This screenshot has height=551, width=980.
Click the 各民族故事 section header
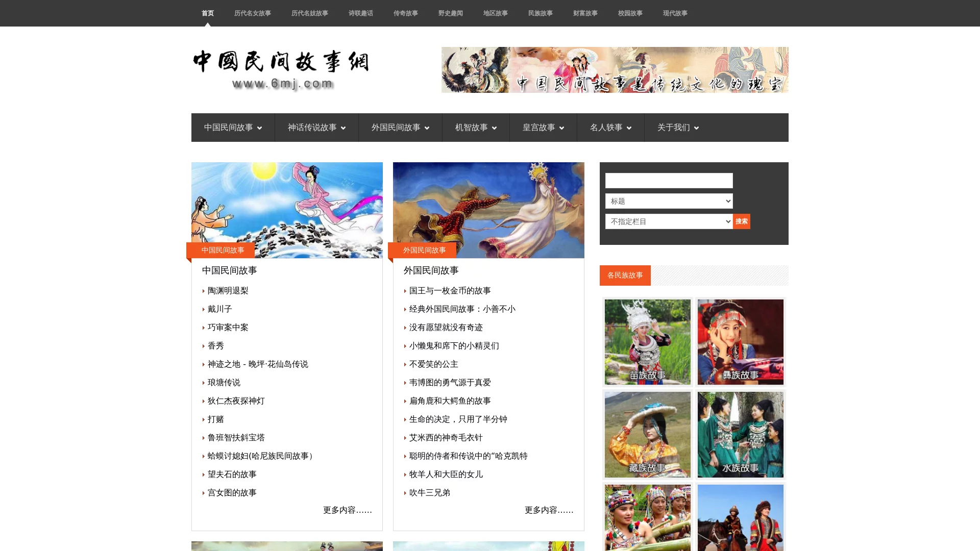625,275
